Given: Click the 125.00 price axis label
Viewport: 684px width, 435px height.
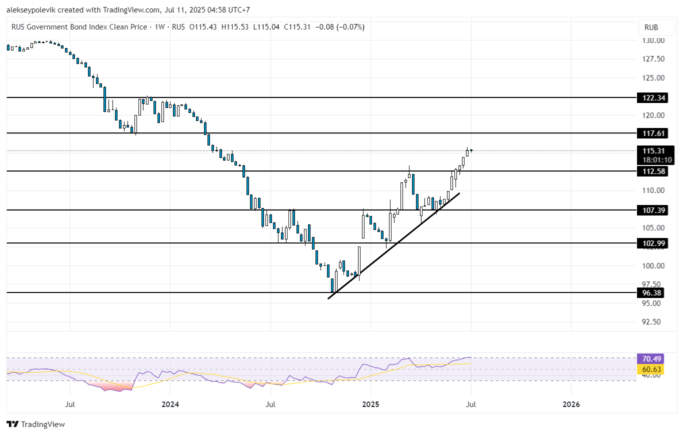Looking at the screenshot, I should pos(653,78).
